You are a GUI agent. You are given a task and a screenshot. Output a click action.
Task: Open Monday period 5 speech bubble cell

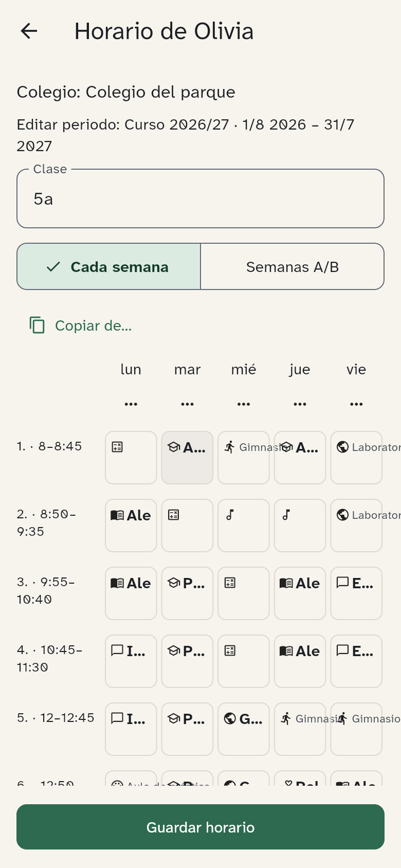[131, 729]
